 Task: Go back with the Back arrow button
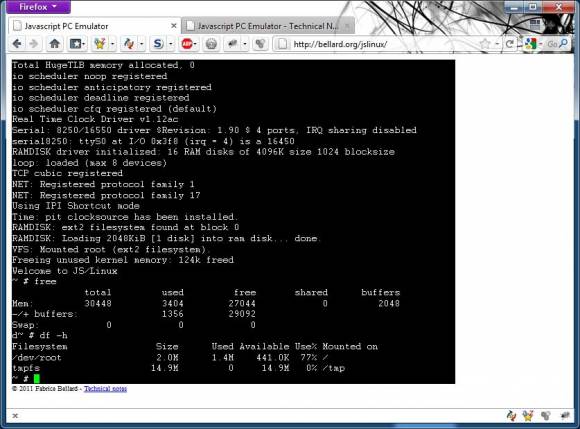coord(16,44)
